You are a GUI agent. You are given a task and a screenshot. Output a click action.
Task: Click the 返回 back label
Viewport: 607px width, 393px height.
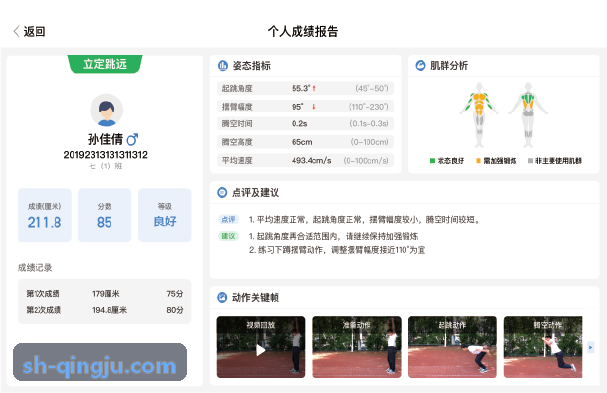click(34, 31)
